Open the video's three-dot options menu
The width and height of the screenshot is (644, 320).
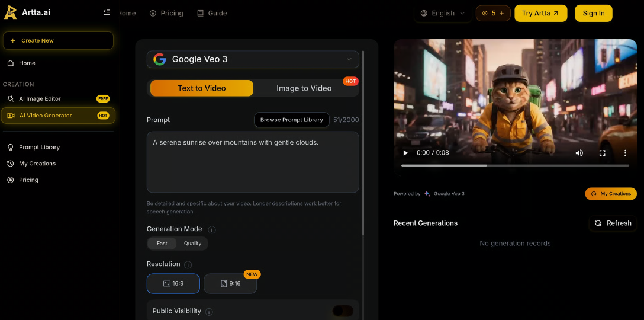[x=625, y=153]
